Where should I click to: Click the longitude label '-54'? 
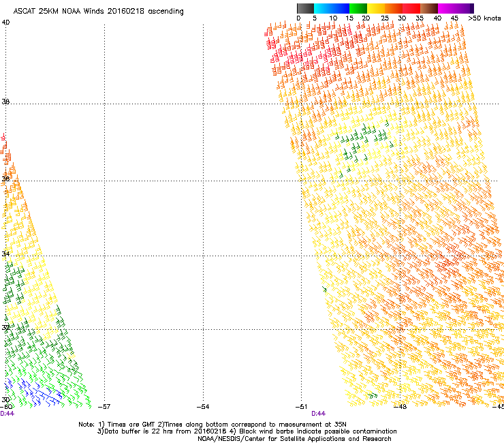(203, 407)
